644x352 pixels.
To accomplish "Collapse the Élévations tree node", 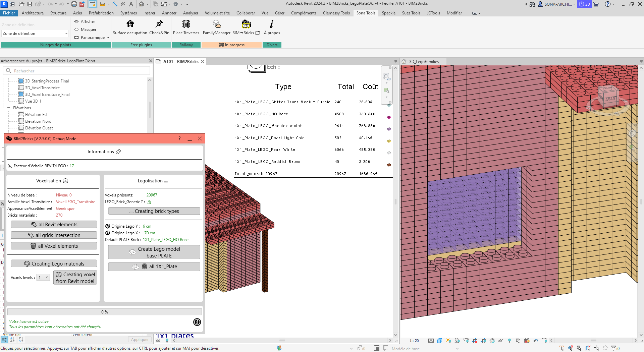I will point(9,108).
